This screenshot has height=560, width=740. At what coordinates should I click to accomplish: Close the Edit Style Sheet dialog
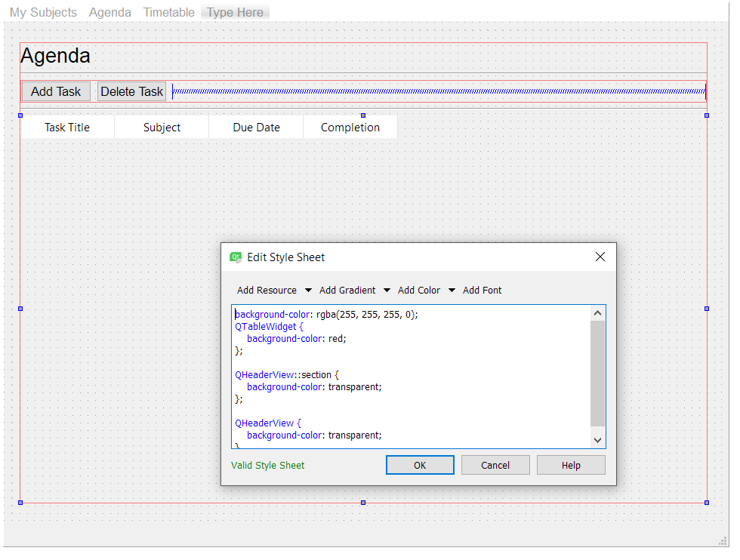point(600,257)
